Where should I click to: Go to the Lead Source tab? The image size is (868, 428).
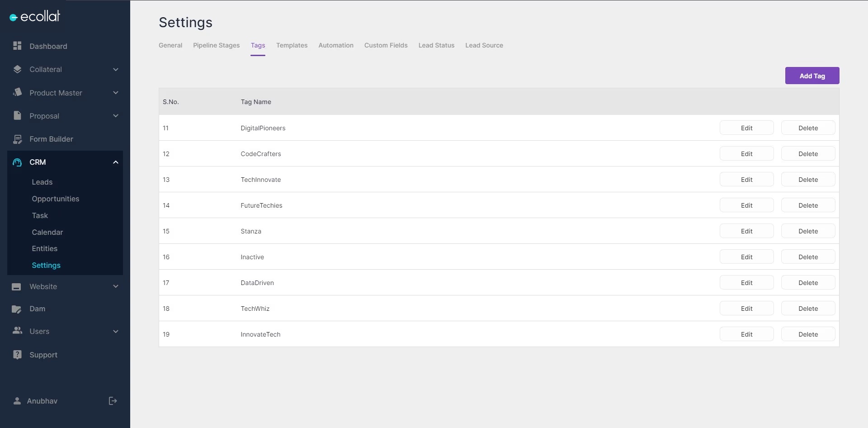[x=484, y=45]
